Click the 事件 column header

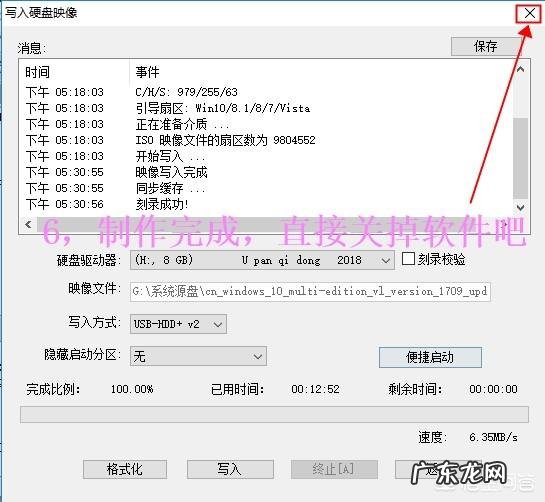[147, 72]
